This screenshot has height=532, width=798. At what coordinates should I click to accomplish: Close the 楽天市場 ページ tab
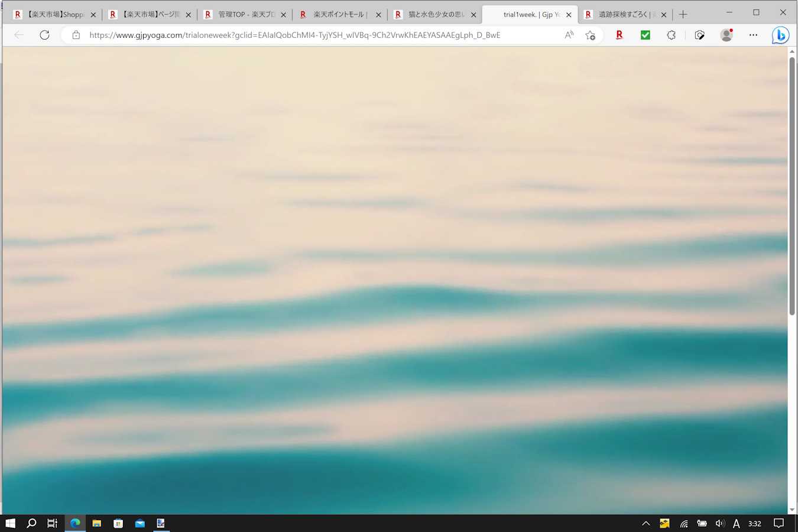coord(189,15)
